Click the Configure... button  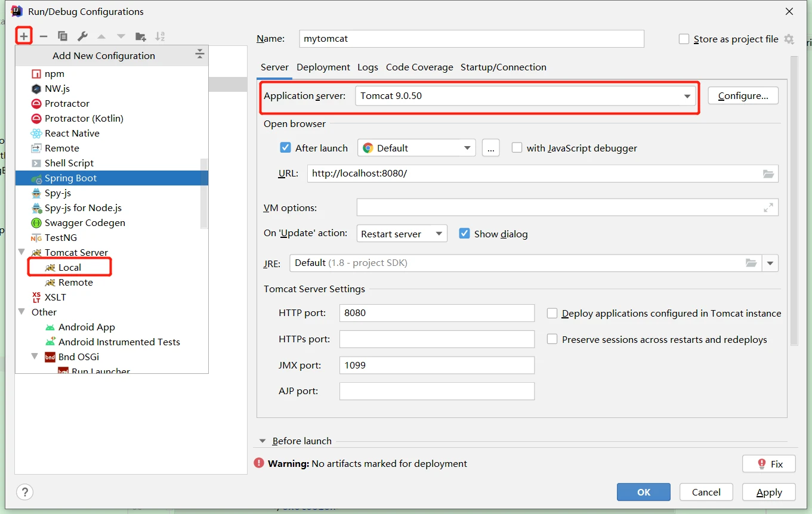pos(743,96)
